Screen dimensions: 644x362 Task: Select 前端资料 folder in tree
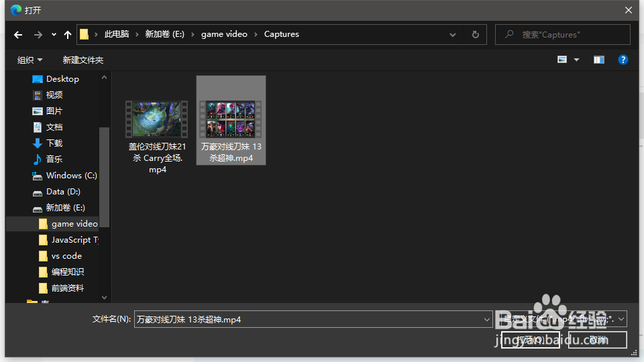pyautogui.click(x=67, y=288)
